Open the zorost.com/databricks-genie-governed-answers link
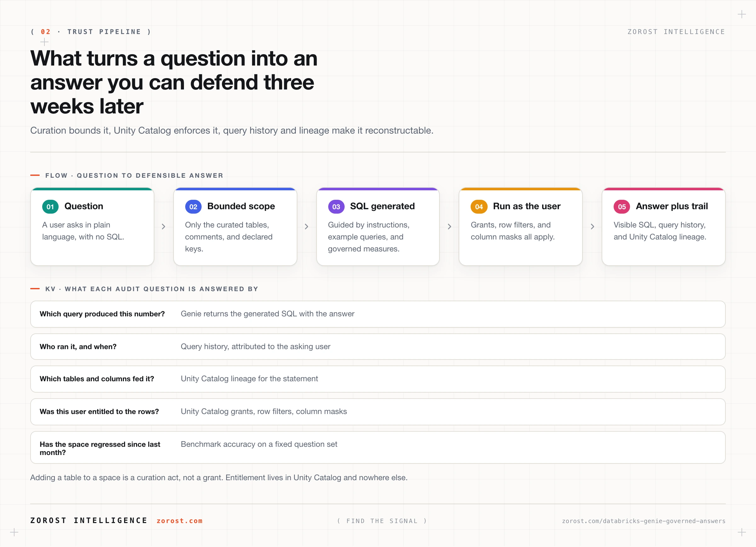This screenshot has width=756, height=547. 644,521
